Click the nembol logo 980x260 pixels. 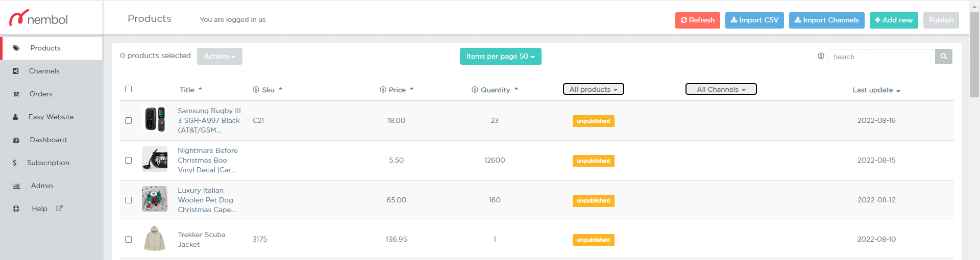coord(39,18)
